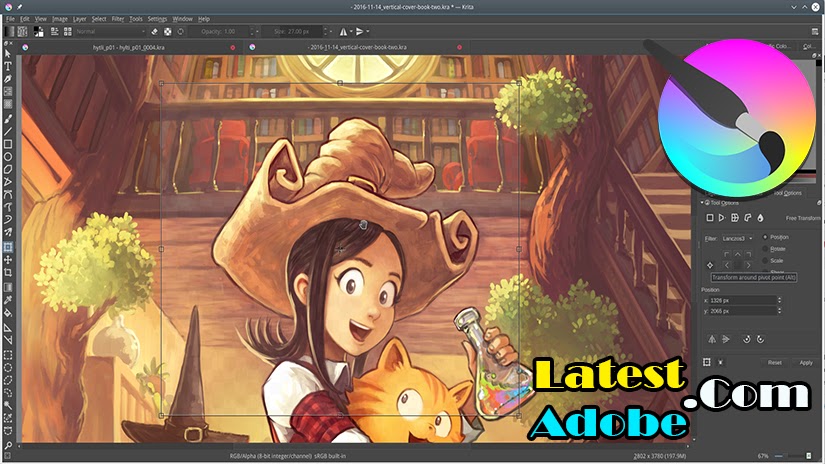Select the Elliptical Selection tool
Image resolution: width=825 pixels, height=464 pixels.
tap(8, 368)
